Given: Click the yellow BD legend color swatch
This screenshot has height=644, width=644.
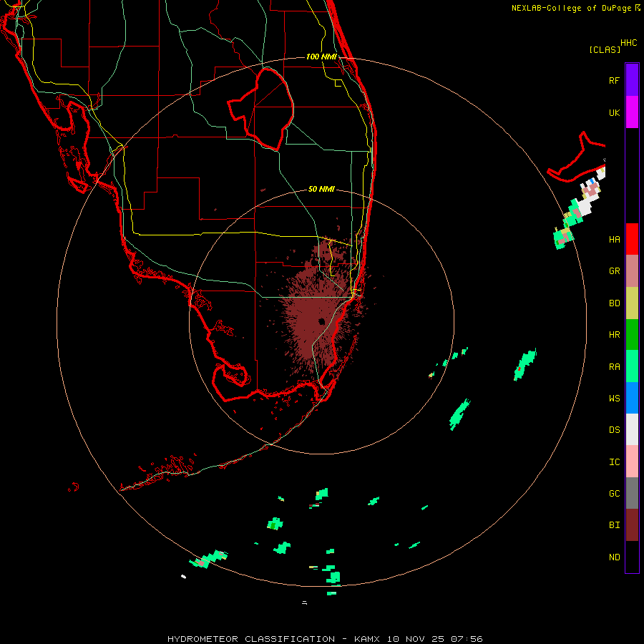Looking at the screenshot, I should [632, 303].
